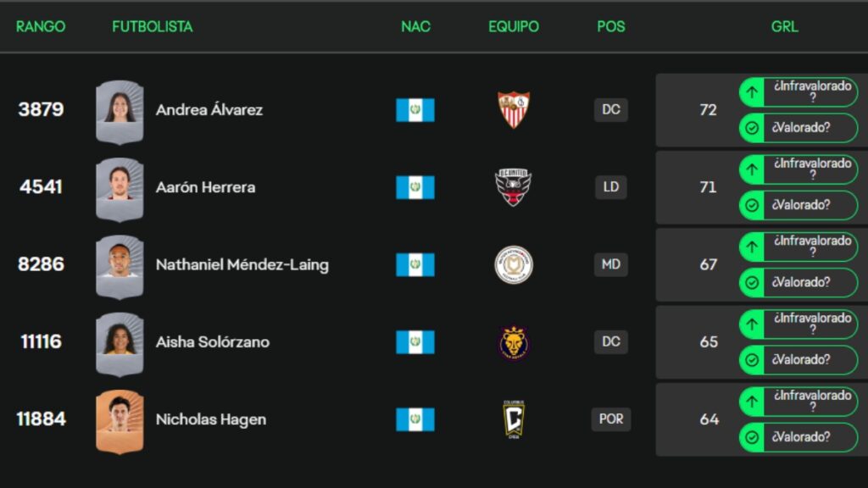Screen dimensions: 868x488
Task: Click Nathaniel Méndez-Laing's rating of 67
Action: coord(709,264)
